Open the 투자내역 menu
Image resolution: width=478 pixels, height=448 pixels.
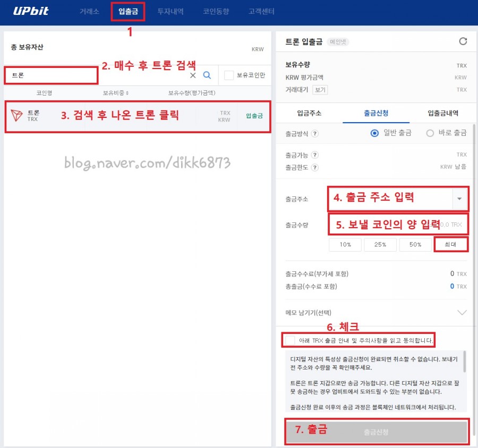point(170,12)
